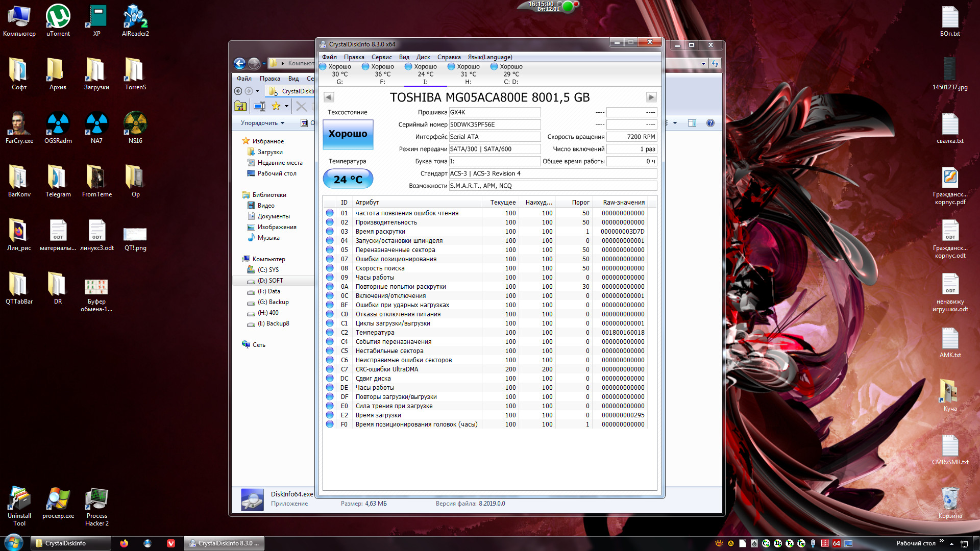The image size is (980, 551).
Task: Open the Куча desktop folder
Action: [950, 396]
